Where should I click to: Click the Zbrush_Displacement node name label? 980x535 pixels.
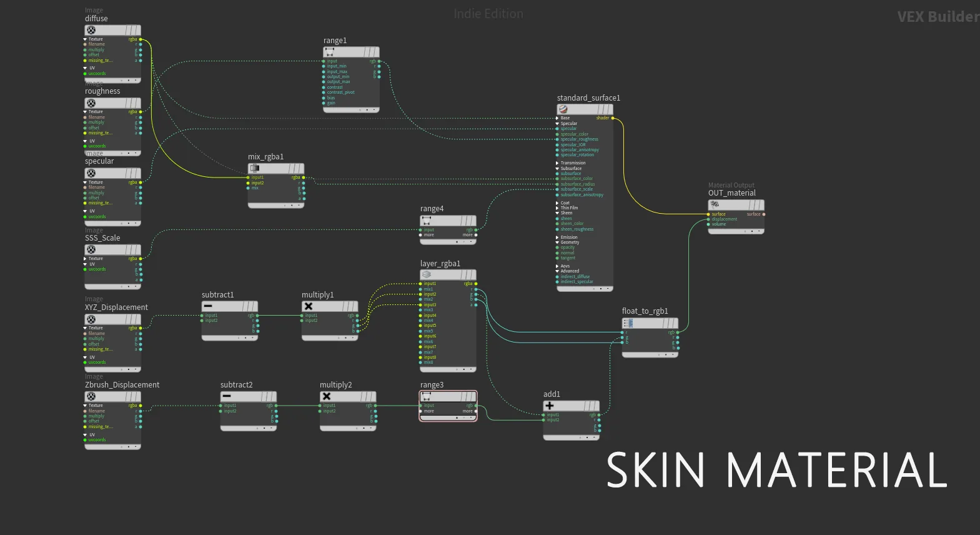tap(122, 385)
